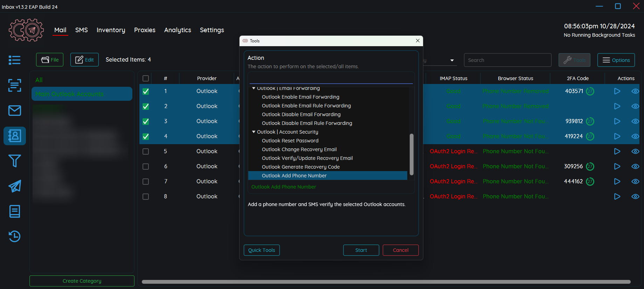Image resolution: width=644 pixels, height=289 pixels.
Task: Run the play action for row 1
Action: coord(617,91)
